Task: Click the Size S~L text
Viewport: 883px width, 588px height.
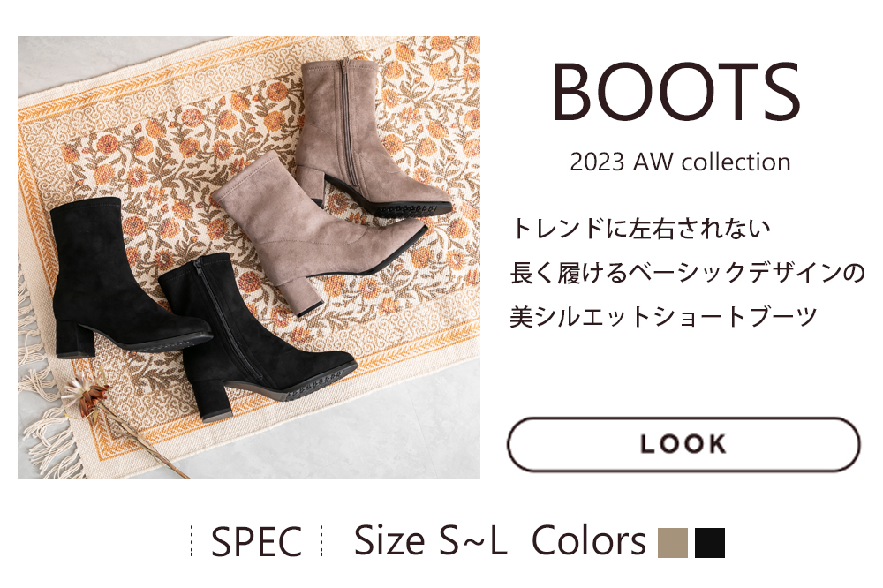Action: tap(430, 540)
